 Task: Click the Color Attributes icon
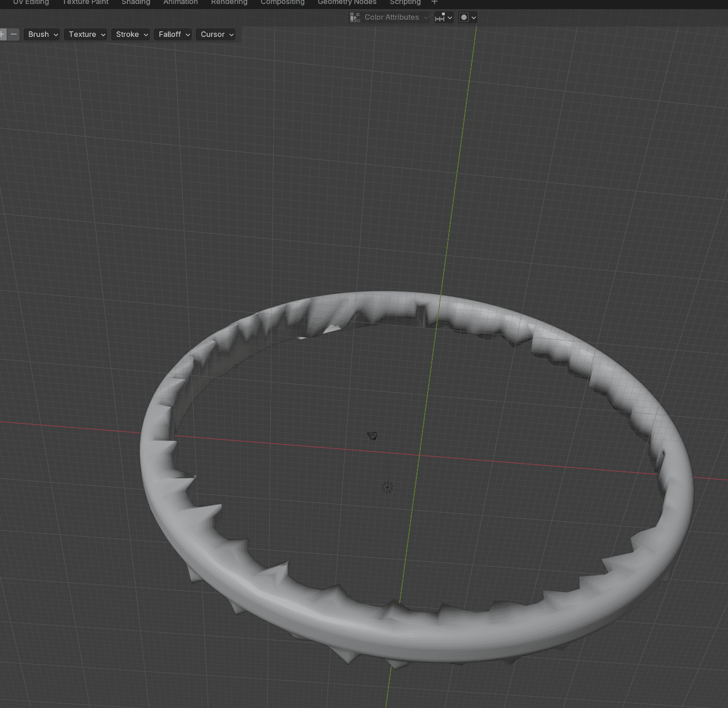(355, 18)
